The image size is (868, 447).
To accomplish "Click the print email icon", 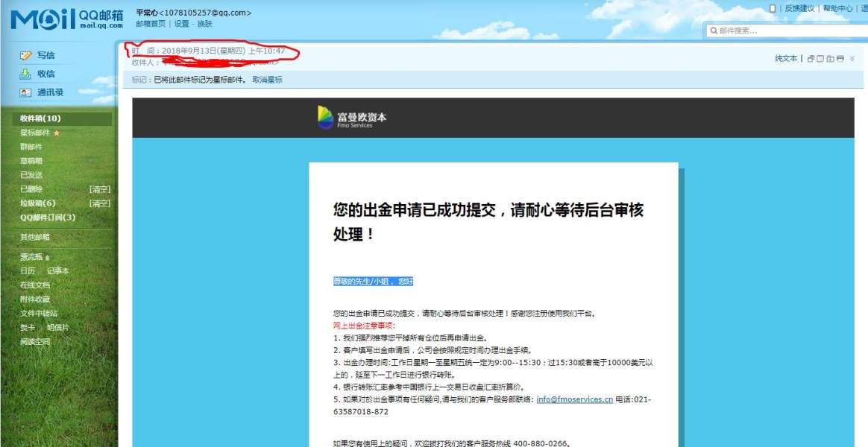I will click(840, 59).
